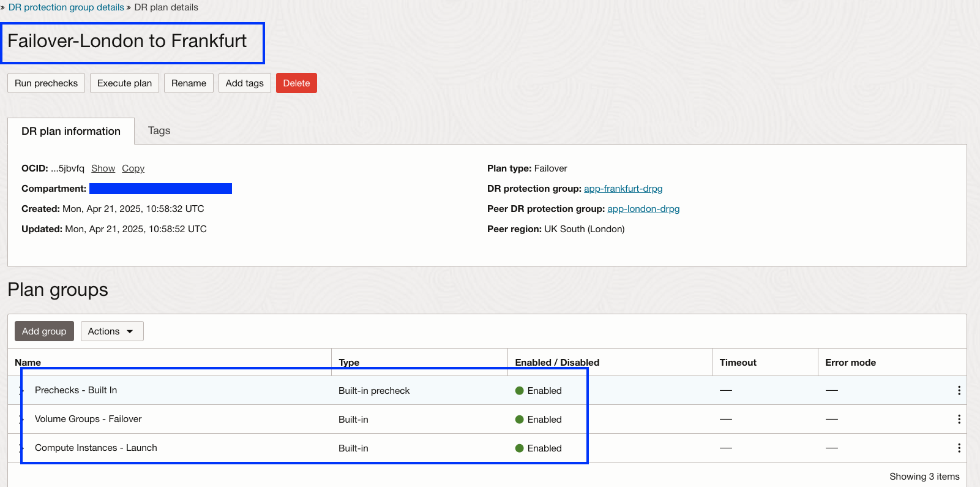This screenshot has height=487, width=980.
Task: Open row menu for Volume Groups - Failover
Action: [x=959, y=419]
